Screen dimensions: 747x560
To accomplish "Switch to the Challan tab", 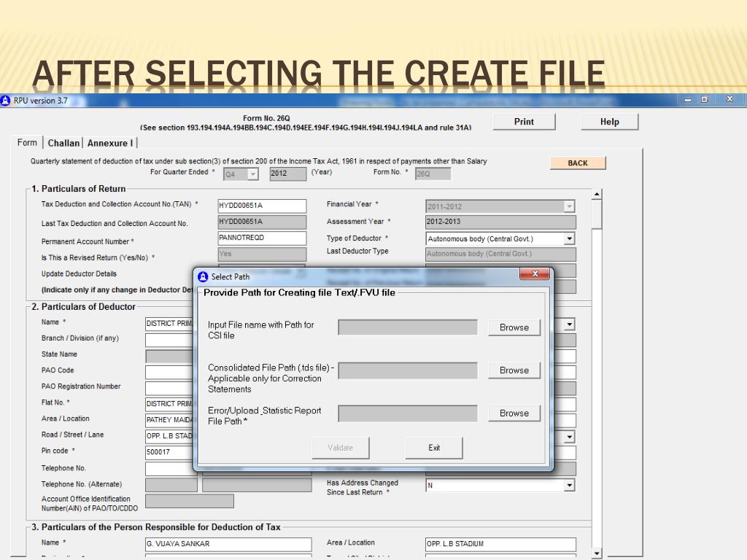I will pos(64,144).
